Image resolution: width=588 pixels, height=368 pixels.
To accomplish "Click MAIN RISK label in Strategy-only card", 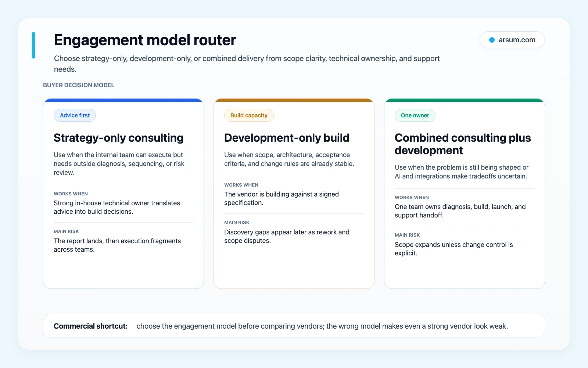I will click(66, 231).
